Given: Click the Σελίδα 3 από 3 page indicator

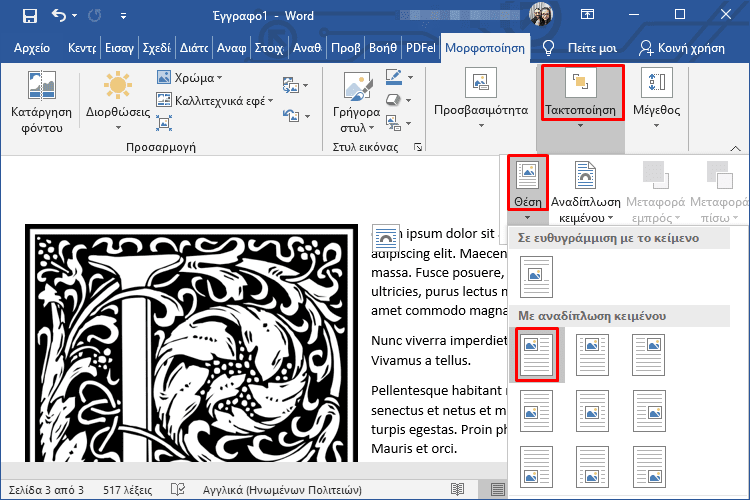Looking at the screenshot, I should (x=46, y=490).
